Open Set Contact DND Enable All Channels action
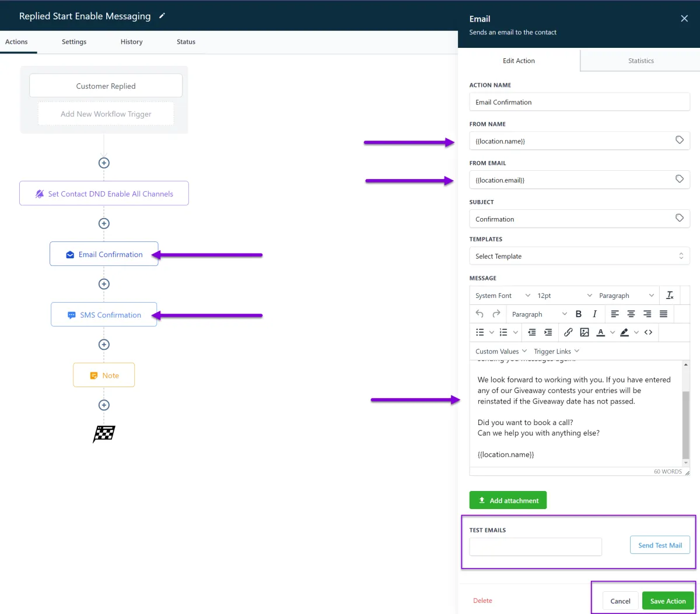Viewport: 700px width, 614px height. pyautogui.click(x=104, y=194)
